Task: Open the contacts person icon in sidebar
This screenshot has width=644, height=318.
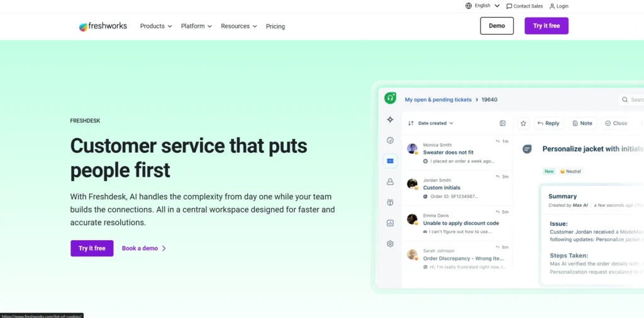Action: point(390,182)
